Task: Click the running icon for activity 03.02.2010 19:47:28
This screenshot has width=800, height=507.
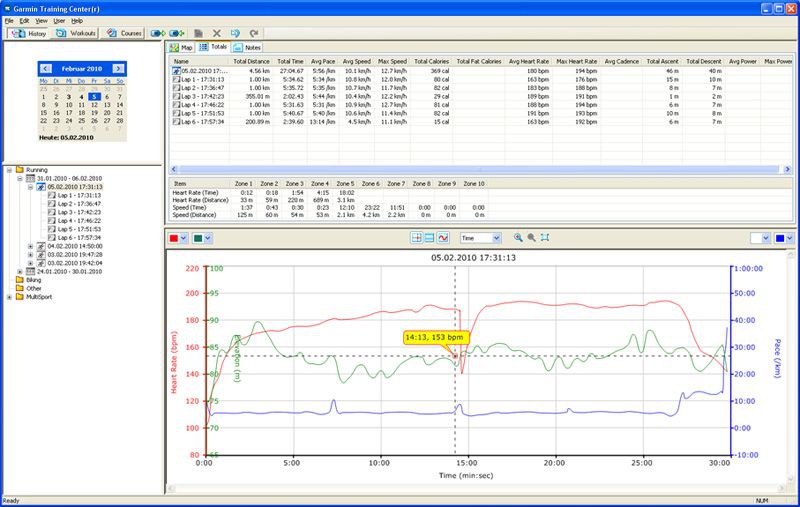Action: click(x=41, y=255)
